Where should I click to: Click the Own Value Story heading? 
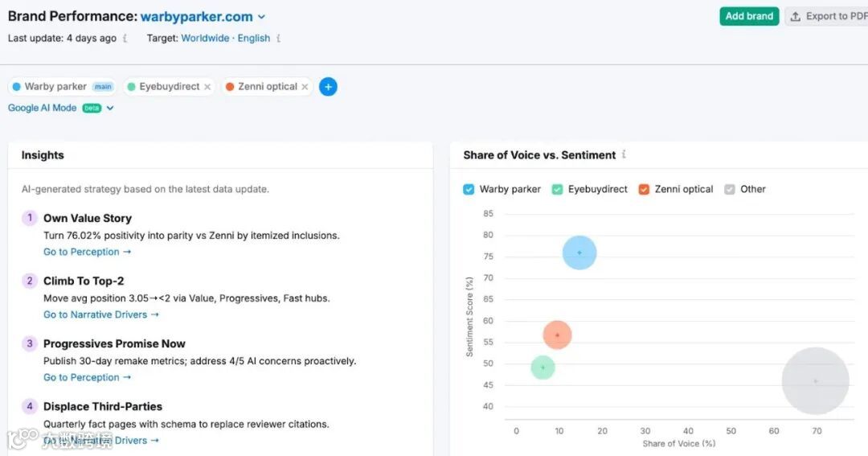88,218
